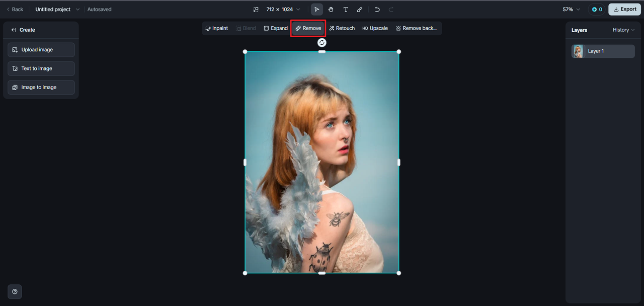Switch to the Layers tab
This screenshot has height=306, width=644.
(x=579, y=30)
